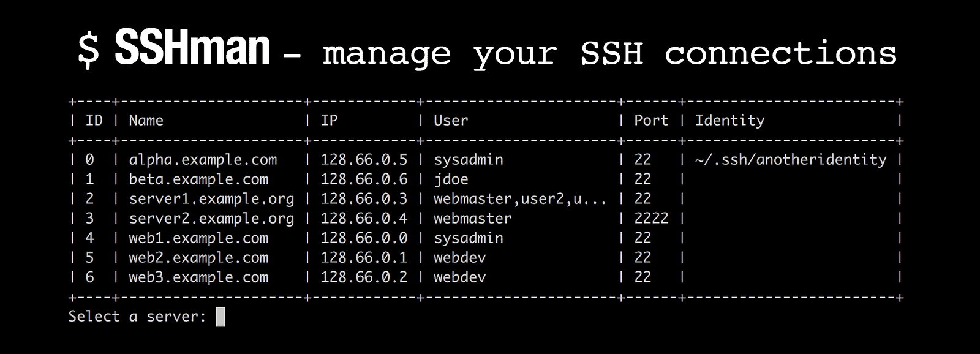Click the SSHman title text
The image size is (980, 354).
(x=192, y=48)
